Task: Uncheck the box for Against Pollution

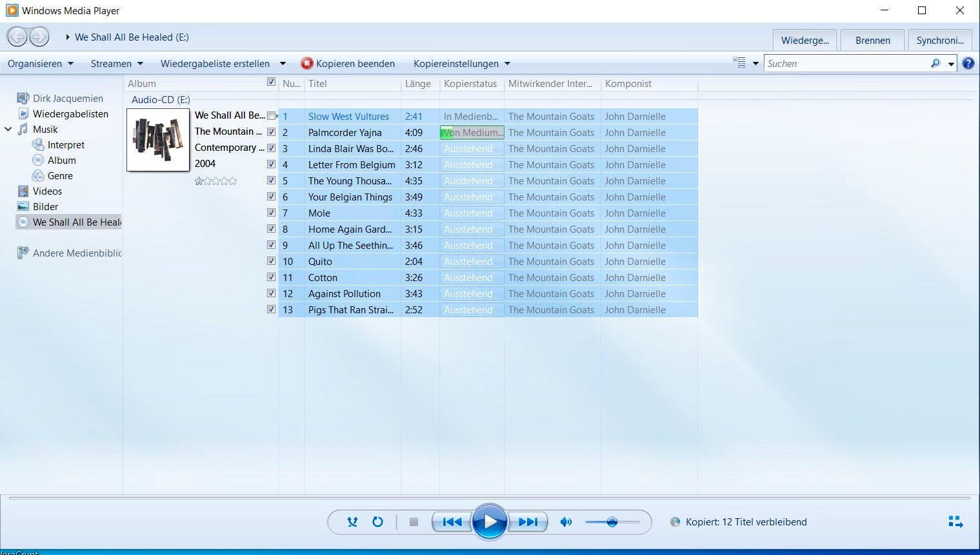Action: click(x=271, y=293)
